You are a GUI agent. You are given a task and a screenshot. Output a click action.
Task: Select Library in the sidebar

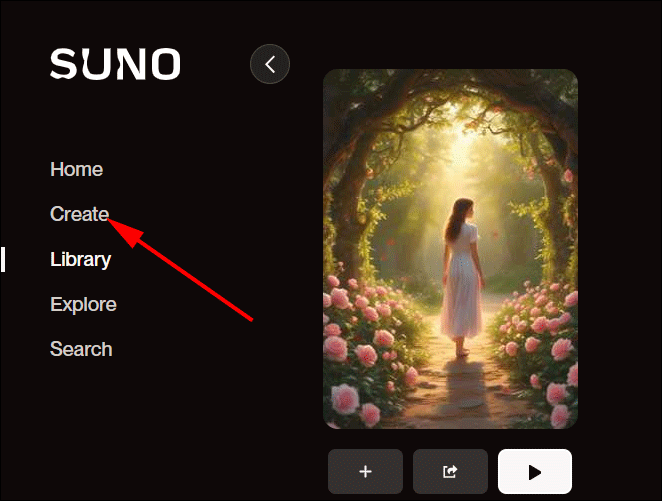[x=81, y=260]
